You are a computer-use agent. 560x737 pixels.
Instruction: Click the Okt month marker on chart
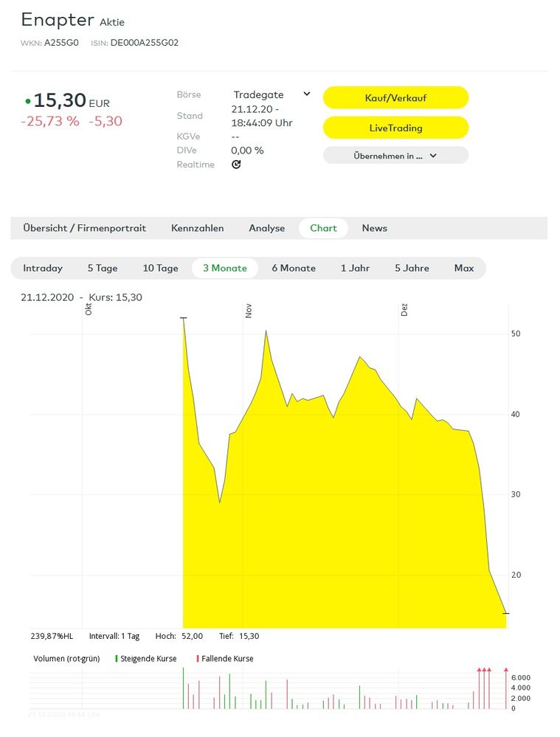coord(89,309)
